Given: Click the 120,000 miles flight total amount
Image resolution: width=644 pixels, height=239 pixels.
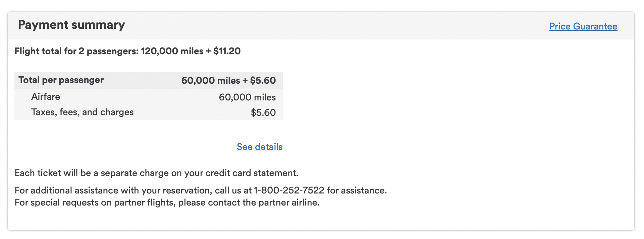Looking at the screenshot, I should click(x=172, y=51).
